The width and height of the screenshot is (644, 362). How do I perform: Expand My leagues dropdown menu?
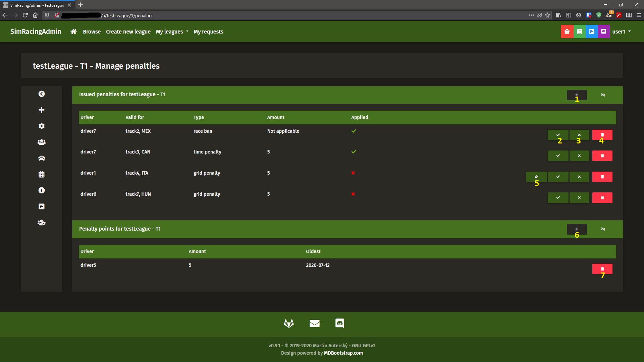pos(172,31)
